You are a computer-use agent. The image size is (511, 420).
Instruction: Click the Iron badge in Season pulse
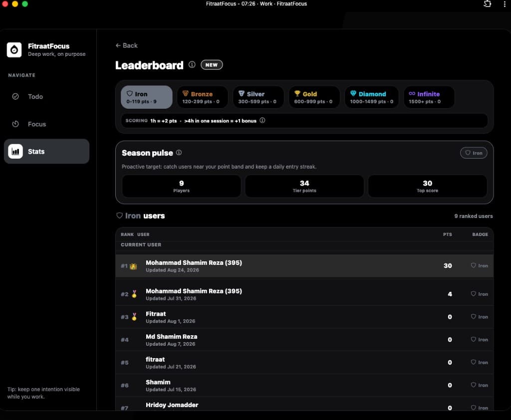(x=474, y=153)
